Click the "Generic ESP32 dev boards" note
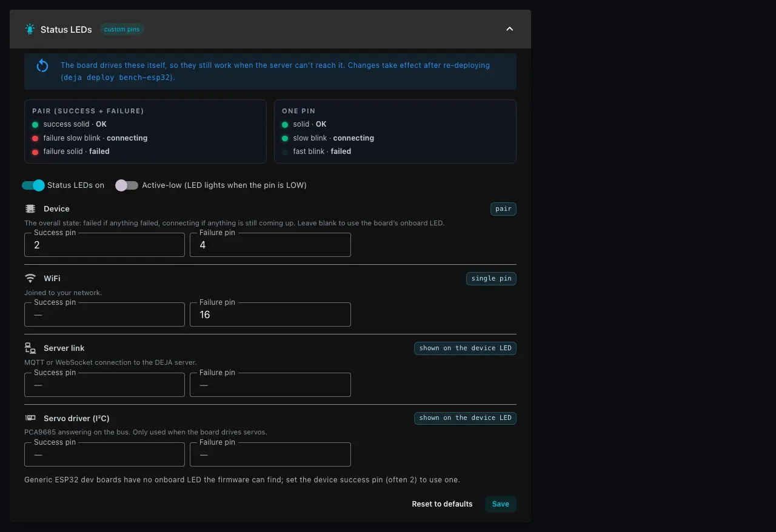The image size is (776, 532). 242,480
